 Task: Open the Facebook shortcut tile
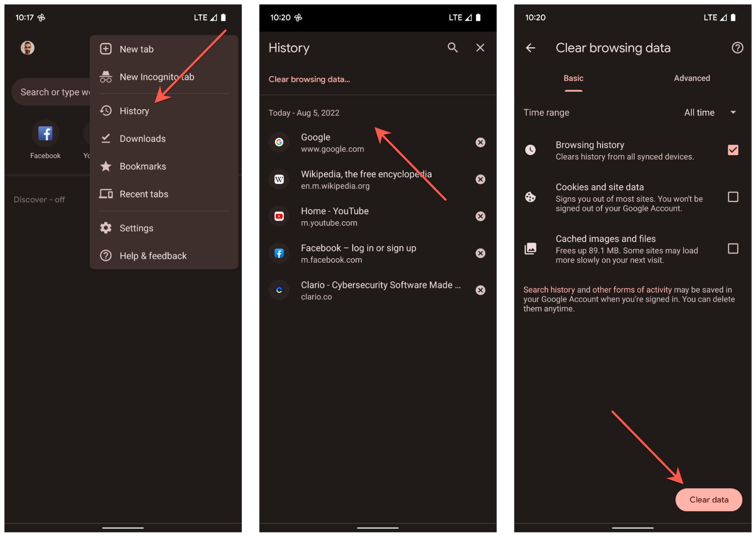coord(45,140)
